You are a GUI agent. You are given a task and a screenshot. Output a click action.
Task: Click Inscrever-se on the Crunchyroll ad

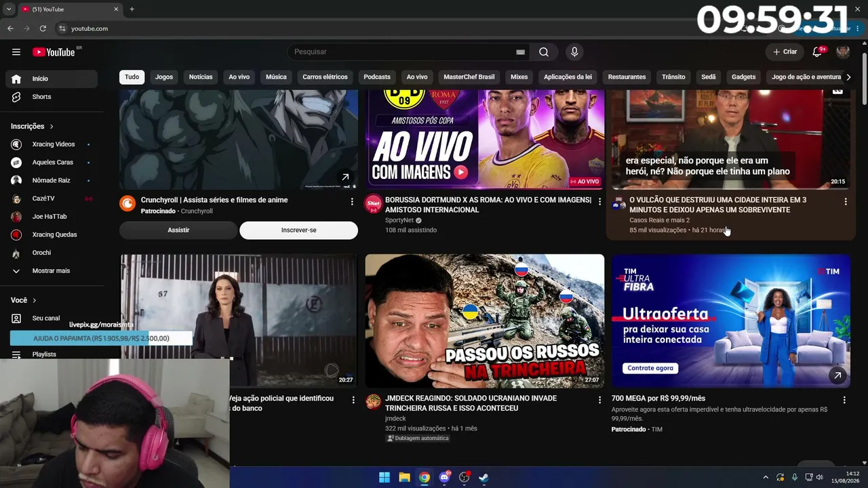[x=299, y=230]
